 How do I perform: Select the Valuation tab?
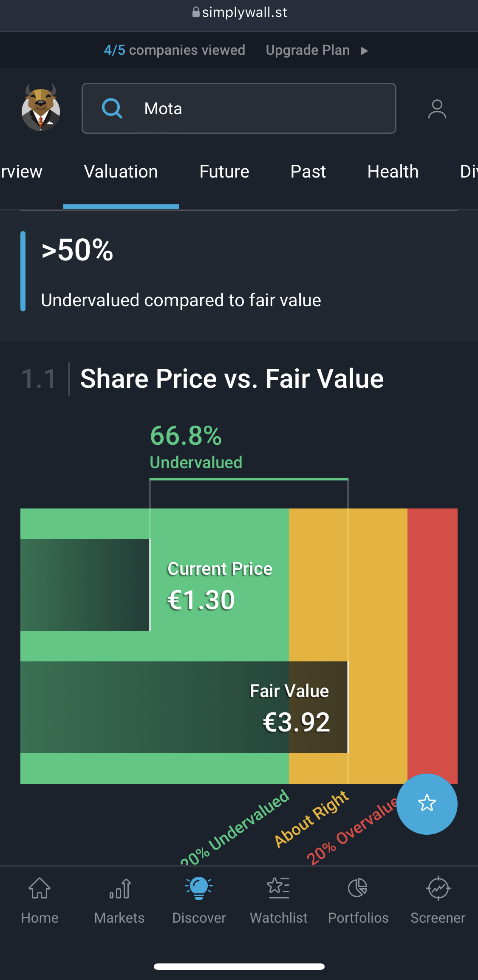(121, 172)
